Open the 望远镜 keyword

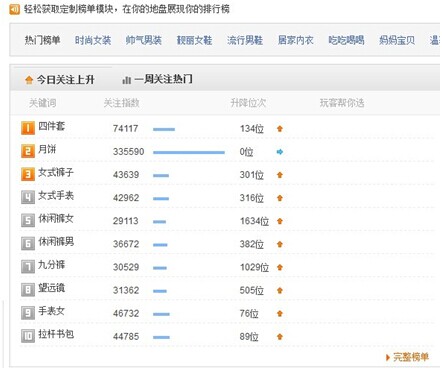click(x=51, y=288)
